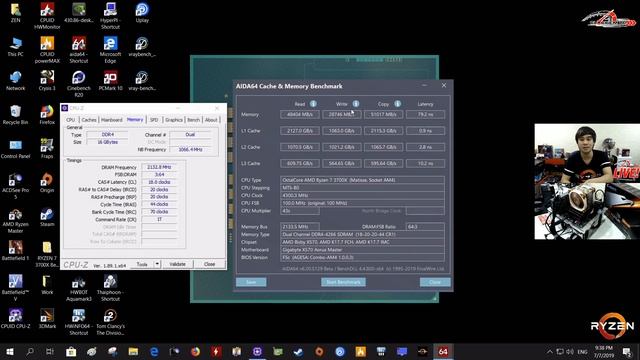This screenshot has height=360, width=640.
Task: Select the CPUID powerMAX desktop icon
Action: pos(47,50)
